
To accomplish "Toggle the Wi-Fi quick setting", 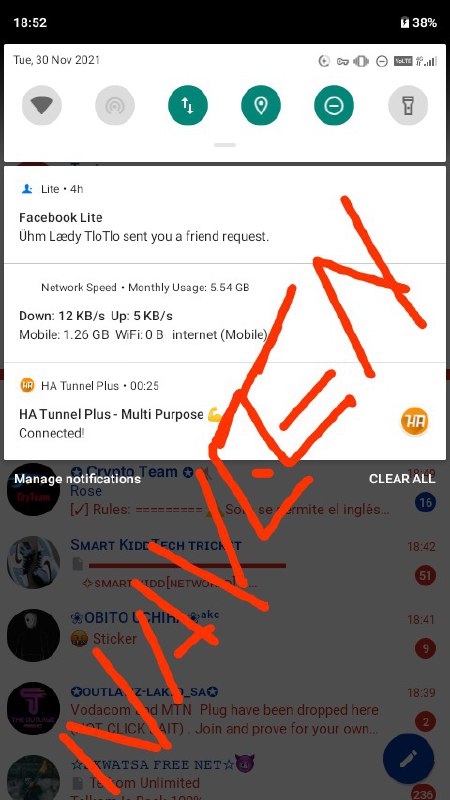I will tap(42, 106).
